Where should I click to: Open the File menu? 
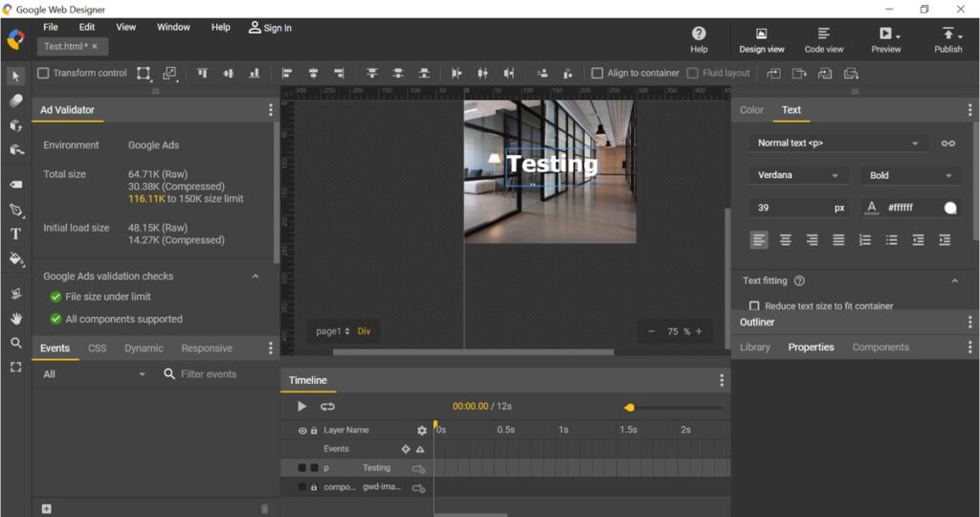(x=51, y=27)
